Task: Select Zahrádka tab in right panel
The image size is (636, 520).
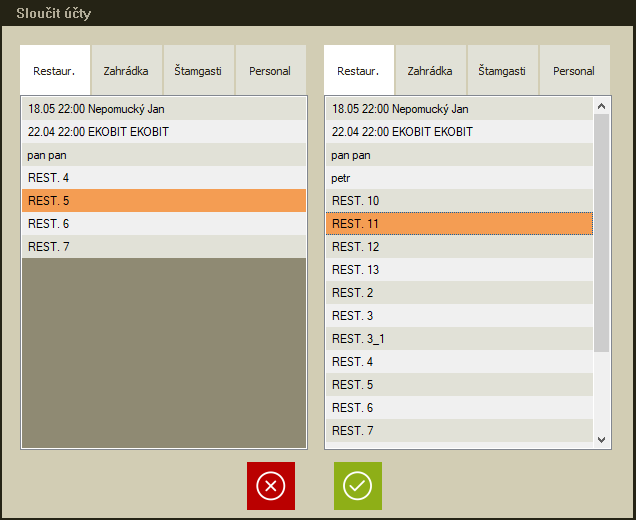Action: pyautogui.click(x=430, y=71)
